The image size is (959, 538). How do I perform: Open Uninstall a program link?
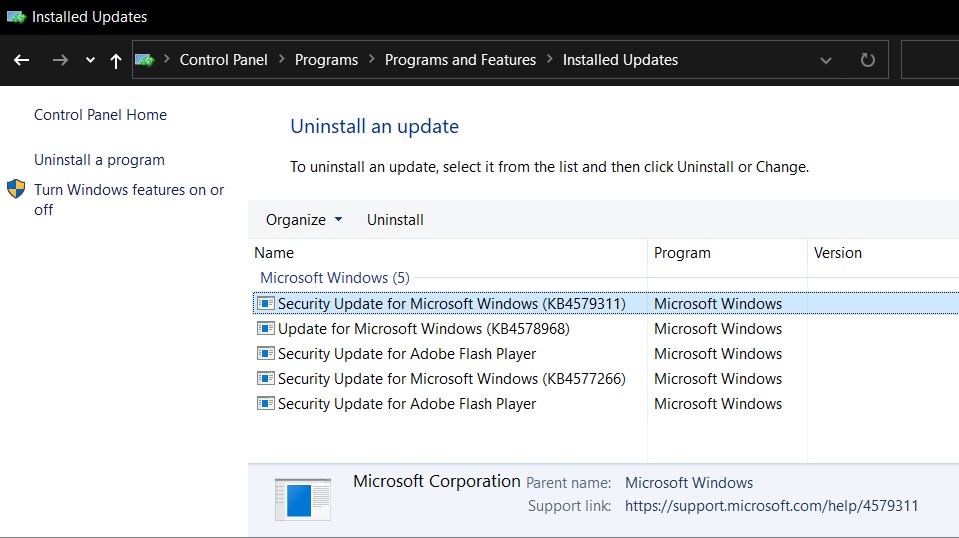pos(99,160)
